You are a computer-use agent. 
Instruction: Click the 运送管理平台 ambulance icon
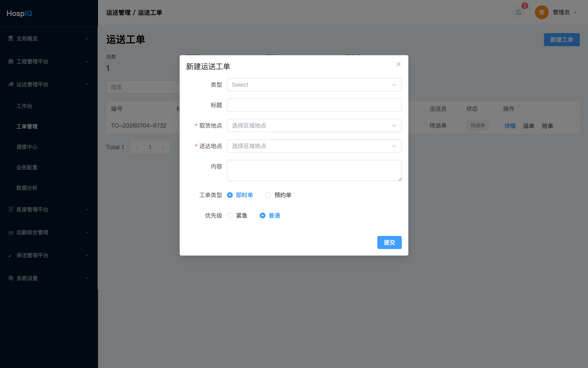tap(11, 84)
